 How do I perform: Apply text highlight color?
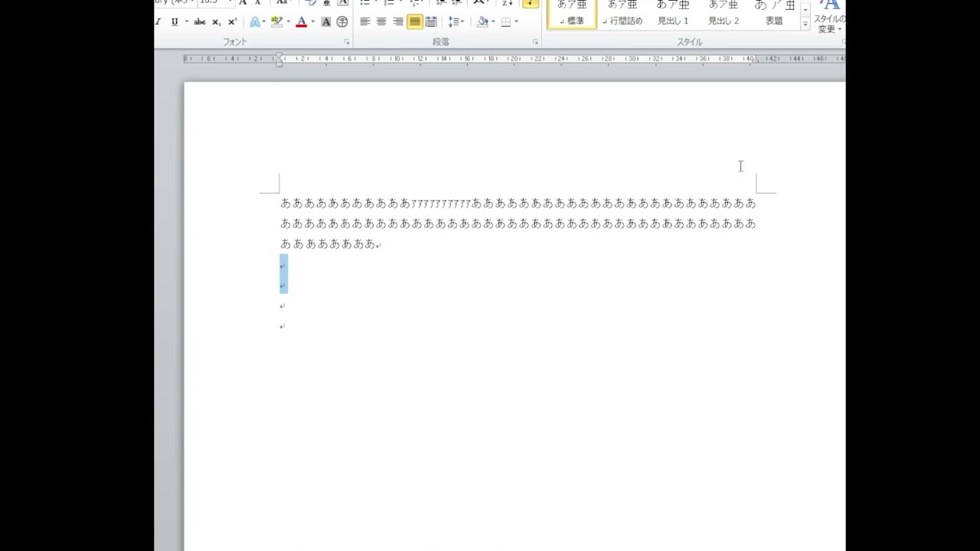(x=276, y=22)
